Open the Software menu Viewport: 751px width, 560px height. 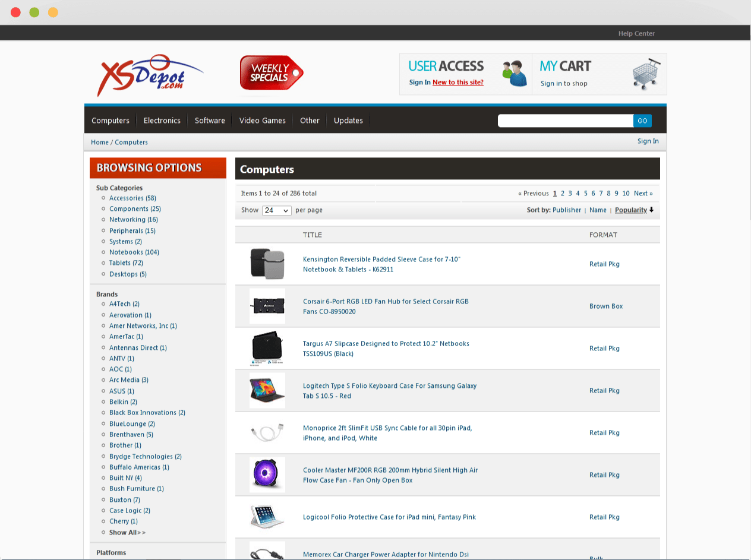pyautogui.click(x=210, y=121)
